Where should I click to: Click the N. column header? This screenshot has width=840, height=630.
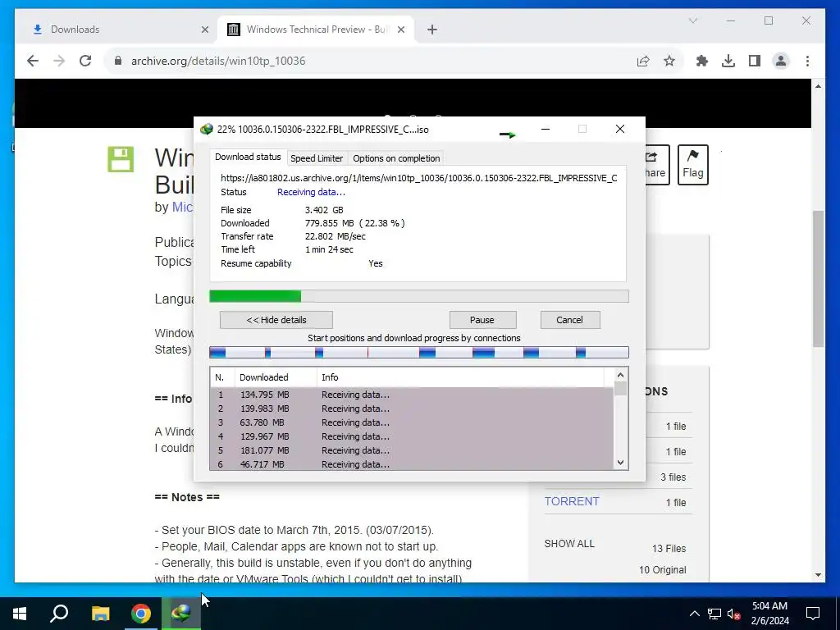[x=222, y=377]
